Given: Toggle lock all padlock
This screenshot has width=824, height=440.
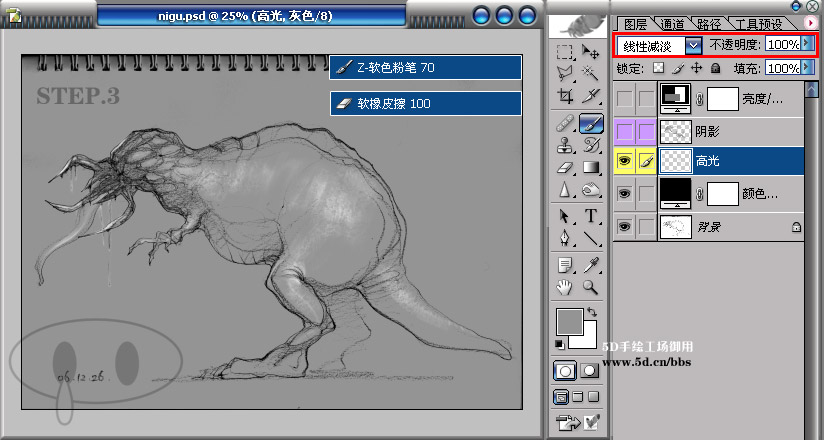Looking at the screenshot, I should [715, 68].
